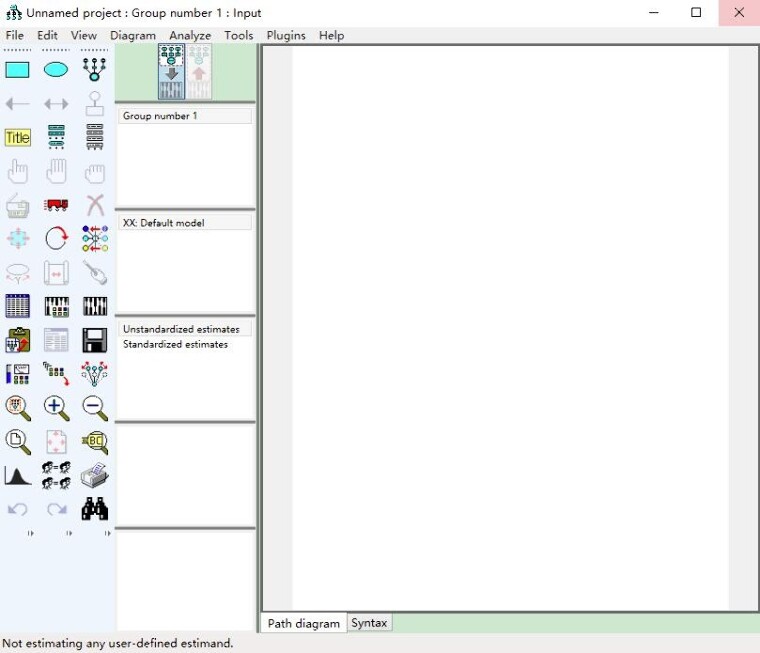Open the Select data files grid icon
Screen dimensions: 760x653
pos(17,306)
